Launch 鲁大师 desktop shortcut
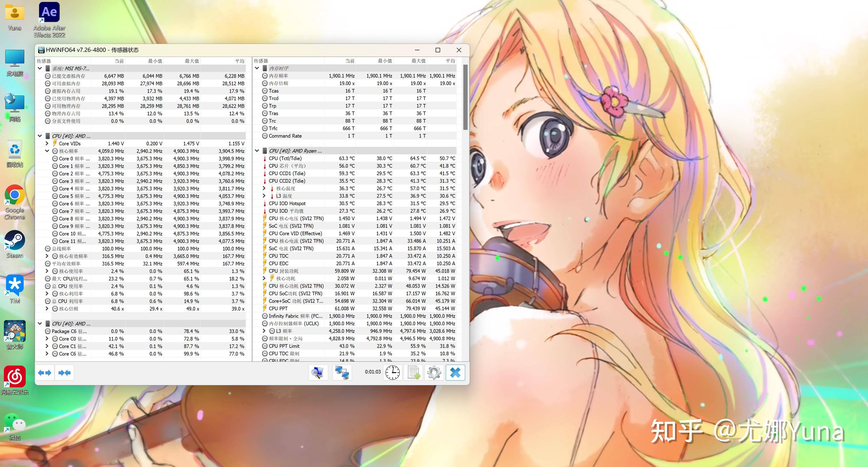 click(15, 335)
